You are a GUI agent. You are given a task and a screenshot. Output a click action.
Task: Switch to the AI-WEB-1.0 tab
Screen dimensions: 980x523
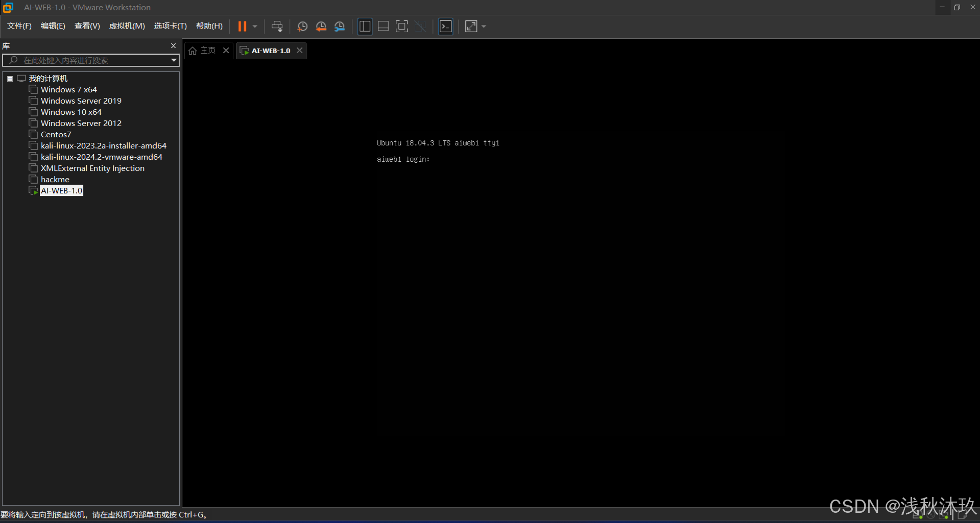click(x=271, y=51)
